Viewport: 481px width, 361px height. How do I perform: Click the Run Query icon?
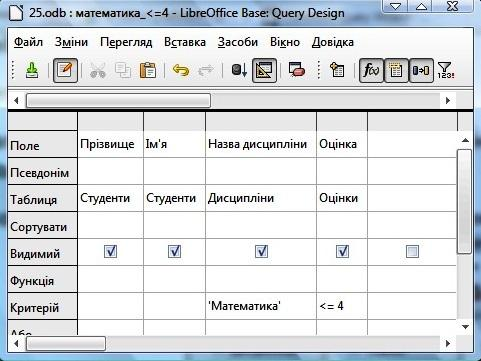[x=239, y=70]
